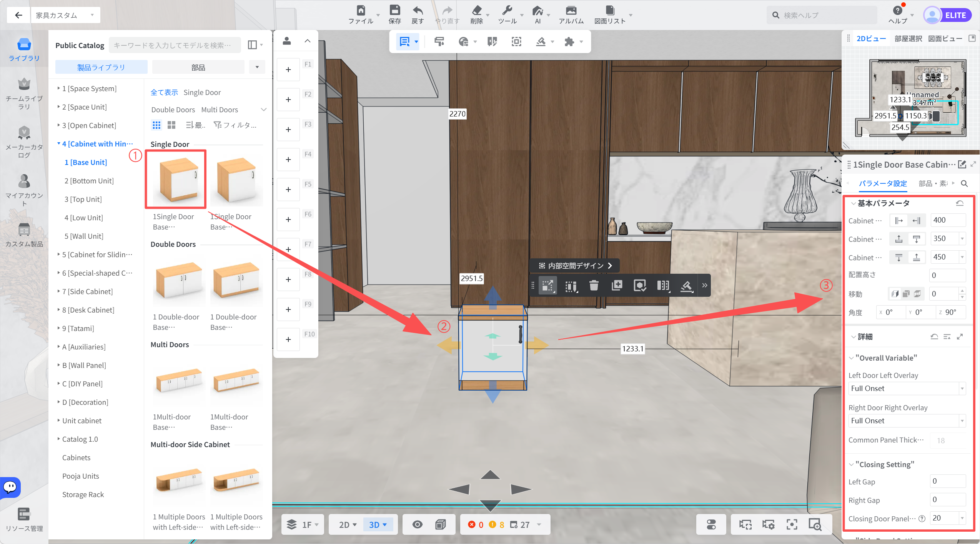Switch to 製品ライブラリ tab

click(x=101, y=67)
